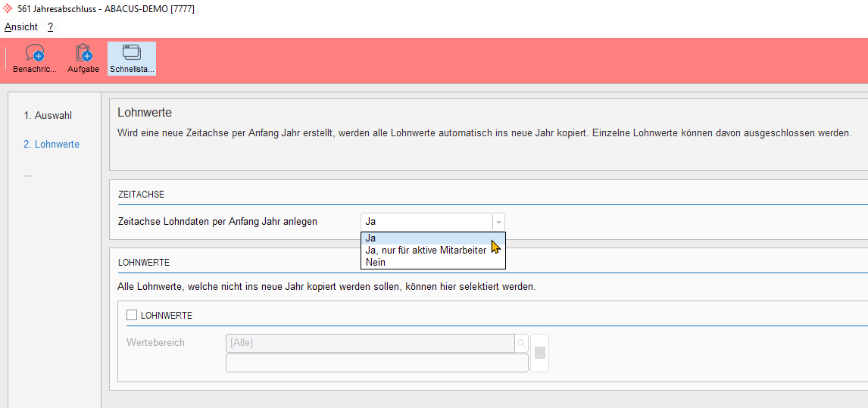Click the Benachrichtigung toolbar icon

pos(34,54)
